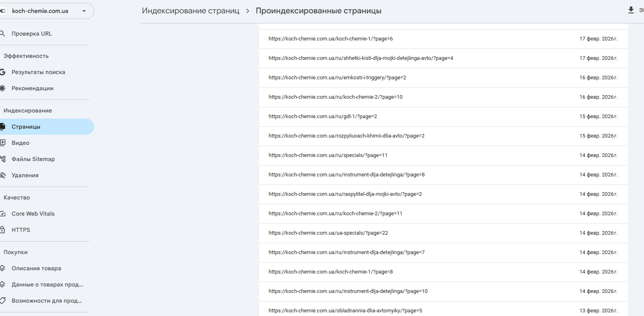Select the koch-chemie-1/?page=6 URL row
The width and height of the screenshot is (644, 316).
[x=443, y=39]
